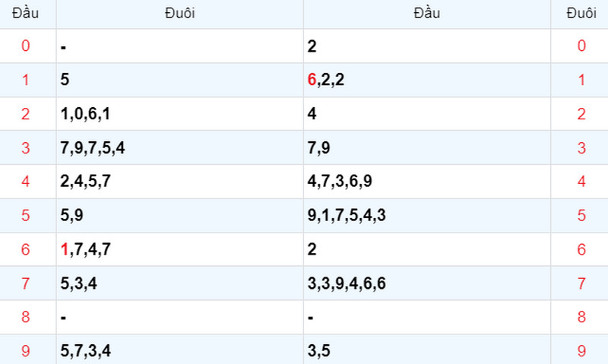Click the left Đầu column header

pos(26,14)
